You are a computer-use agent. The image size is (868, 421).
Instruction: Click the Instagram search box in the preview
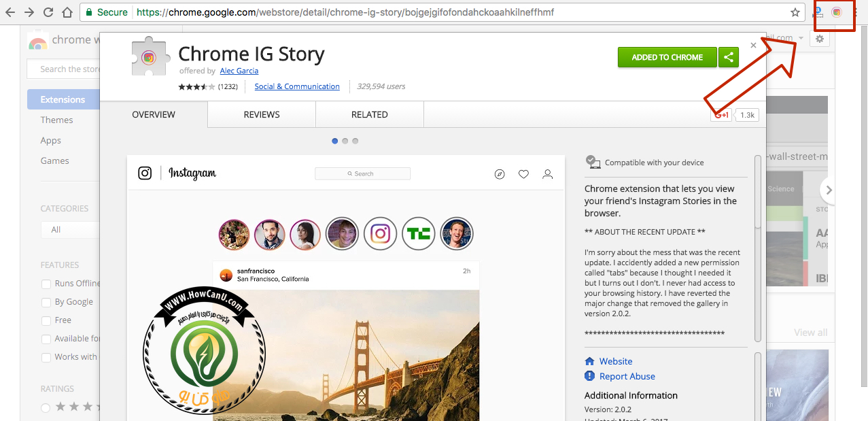coord(362,173)
